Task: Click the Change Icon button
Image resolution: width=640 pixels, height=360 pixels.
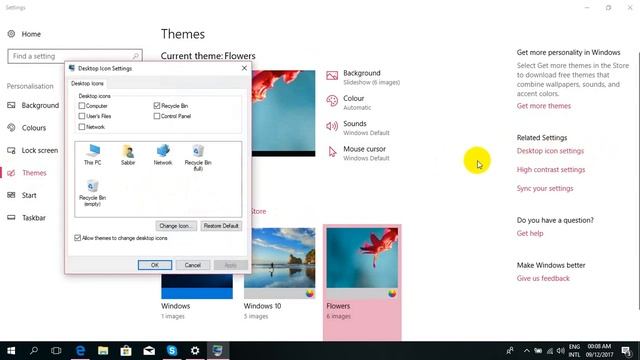Action: pyautogui.click(x=176, y=226)
